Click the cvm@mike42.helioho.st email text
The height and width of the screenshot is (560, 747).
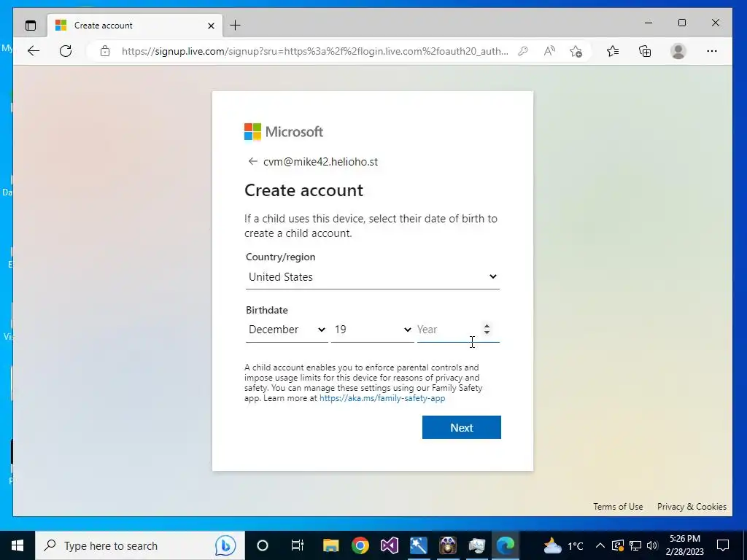321,162
